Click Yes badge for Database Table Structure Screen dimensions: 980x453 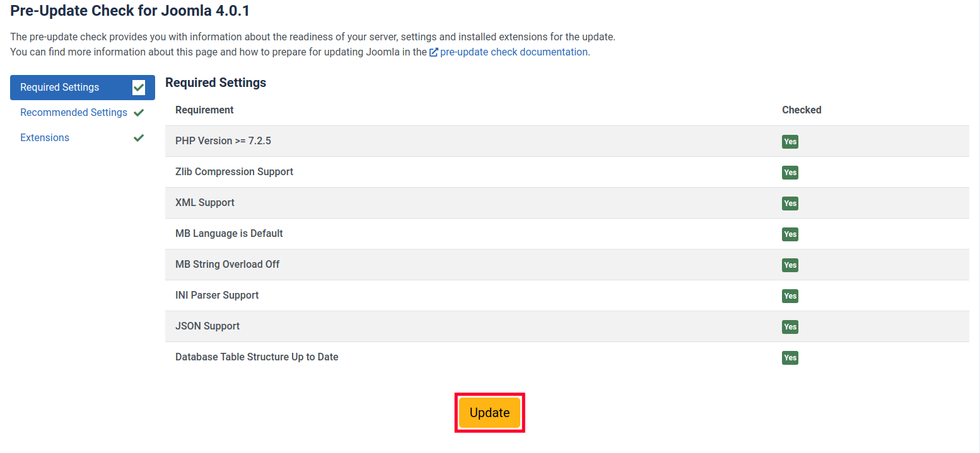(x=790, y=358)
